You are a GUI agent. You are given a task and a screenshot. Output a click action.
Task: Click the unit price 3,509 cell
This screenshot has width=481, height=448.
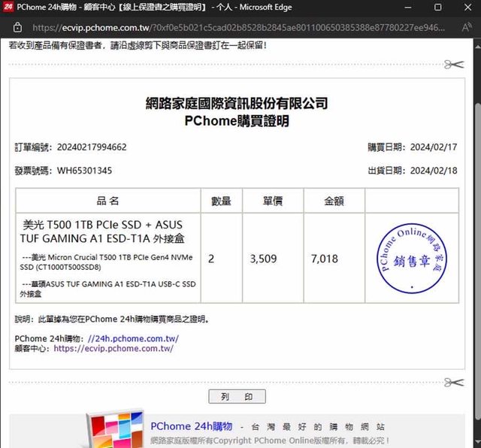(x=263, y=259)
